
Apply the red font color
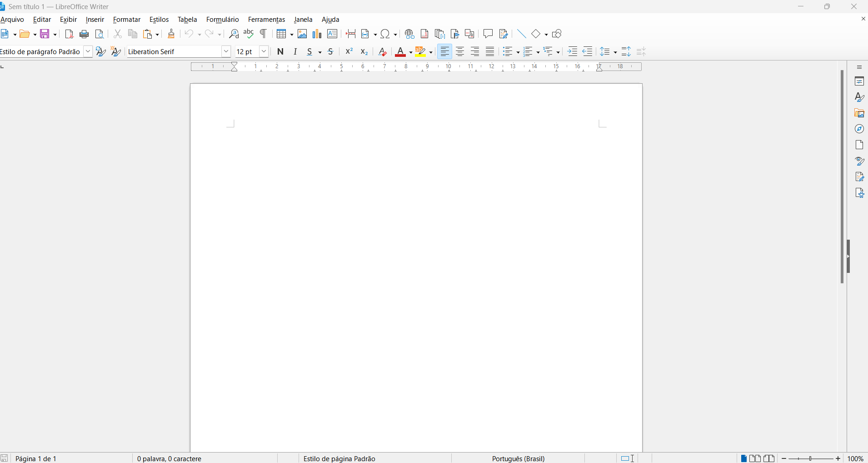pyautogui.click(x=400, y=52)
